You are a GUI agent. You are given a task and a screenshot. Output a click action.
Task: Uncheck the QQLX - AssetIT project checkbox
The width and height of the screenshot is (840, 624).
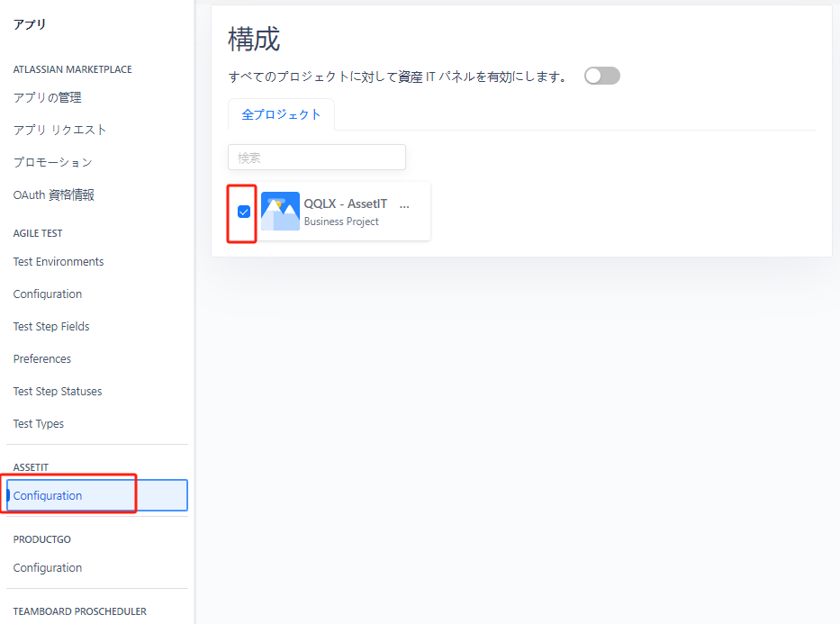tap(243, 212)
